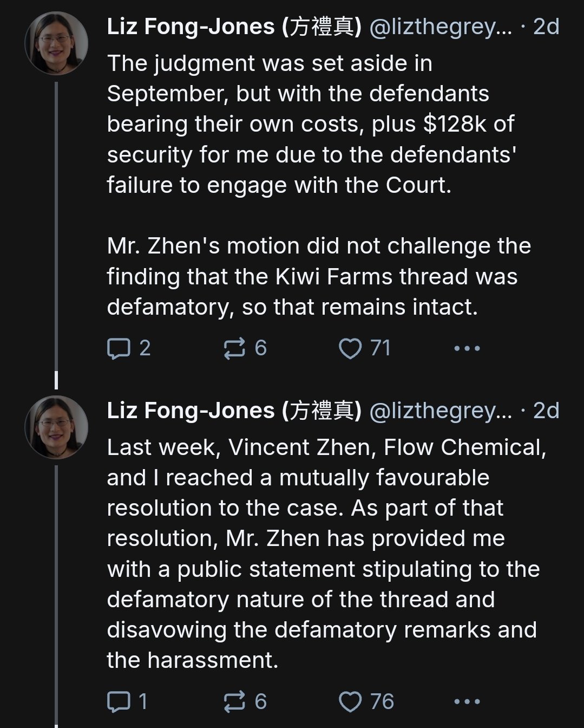Open the 2d timestamp on the first post
This screenshot has height=728, width=584.
546,27
